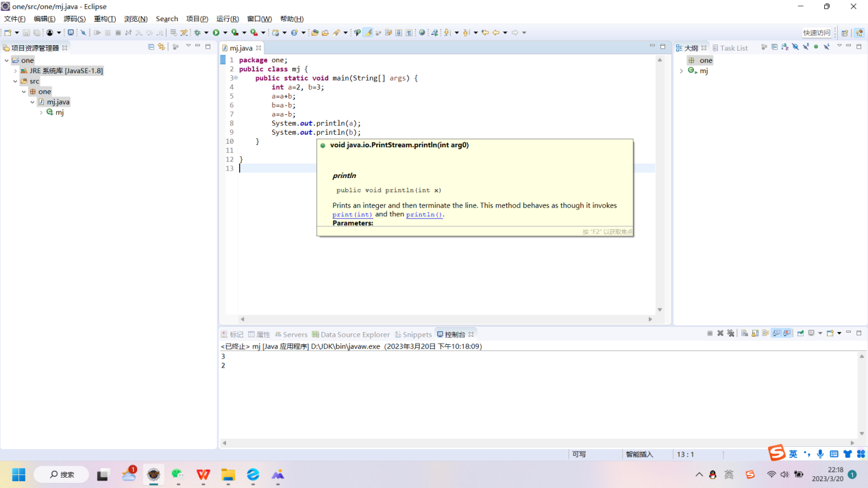Image resolution: width=868 pixels, height=488 pixels.
Task: Click Collapse All icon in project explorer
Action: click(151, 47)
